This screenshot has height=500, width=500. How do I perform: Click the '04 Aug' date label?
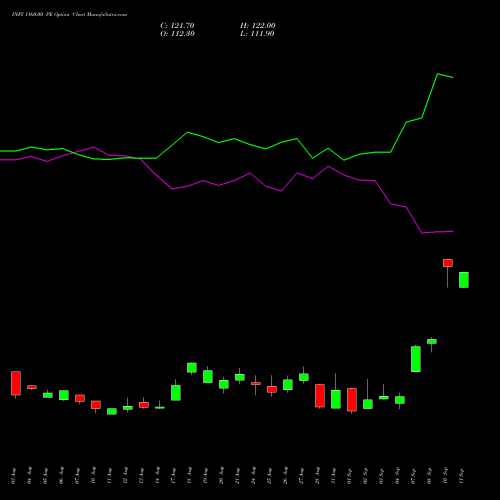(30, 476)
